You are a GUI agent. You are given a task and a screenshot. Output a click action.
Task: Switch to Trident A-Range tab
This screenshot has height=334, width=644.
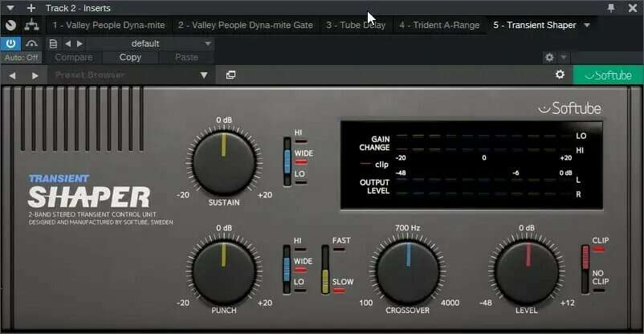439,25
